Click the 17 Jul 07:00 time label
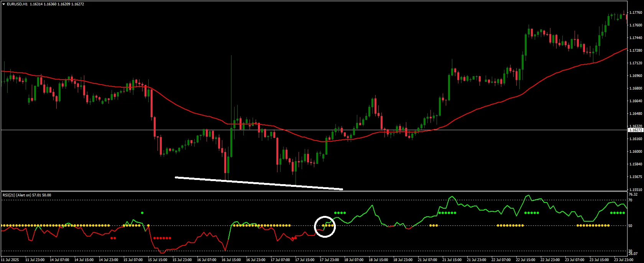 (x=280, y=260)
